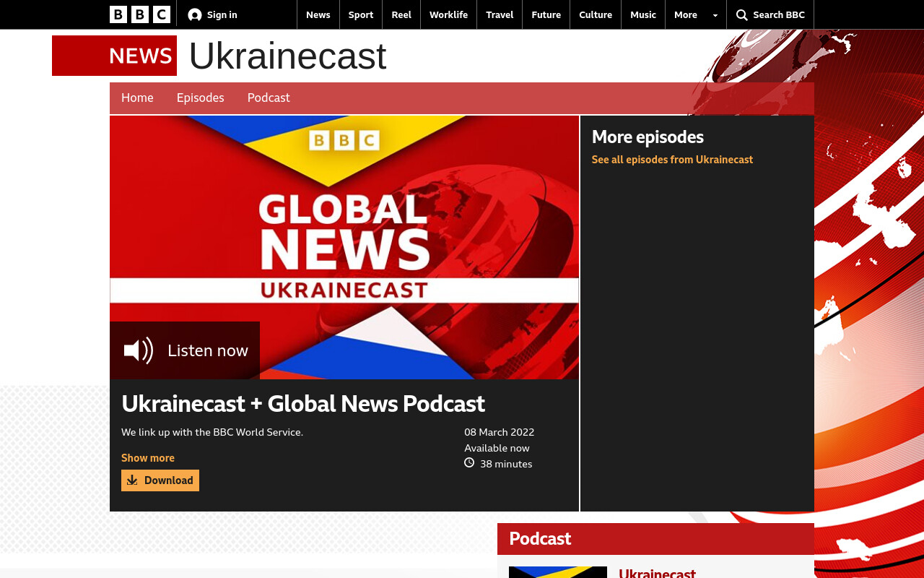This screenshot has width=924, height=578.
Task: Click the Ukrainecast page title
Action: point(287,56)
